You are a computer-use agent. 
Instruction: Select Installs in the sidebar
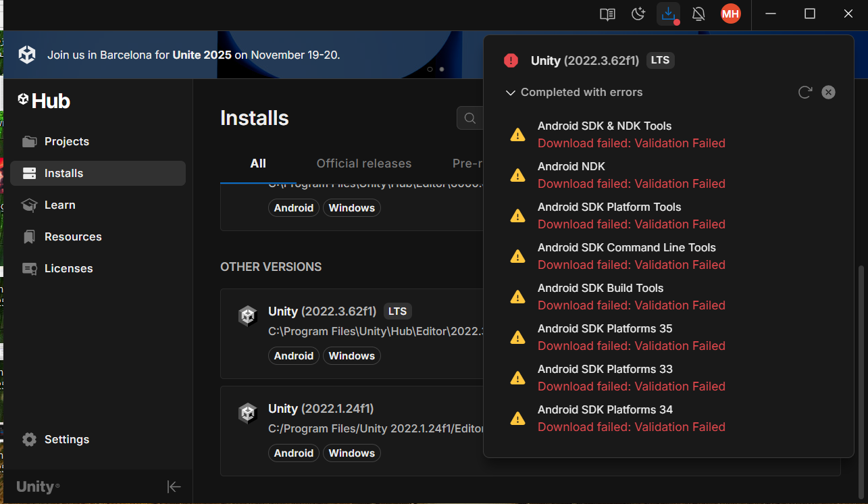(x=98, y=173)
